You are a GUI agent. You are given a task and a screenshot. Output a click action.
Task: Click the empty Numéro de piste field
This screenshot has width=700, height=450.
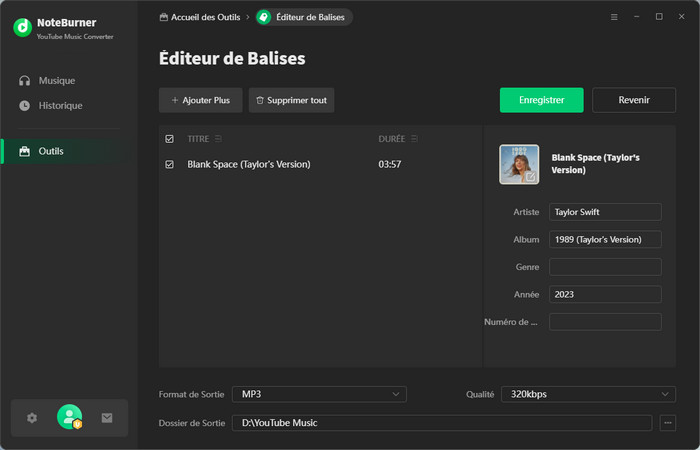click(605, 322)
